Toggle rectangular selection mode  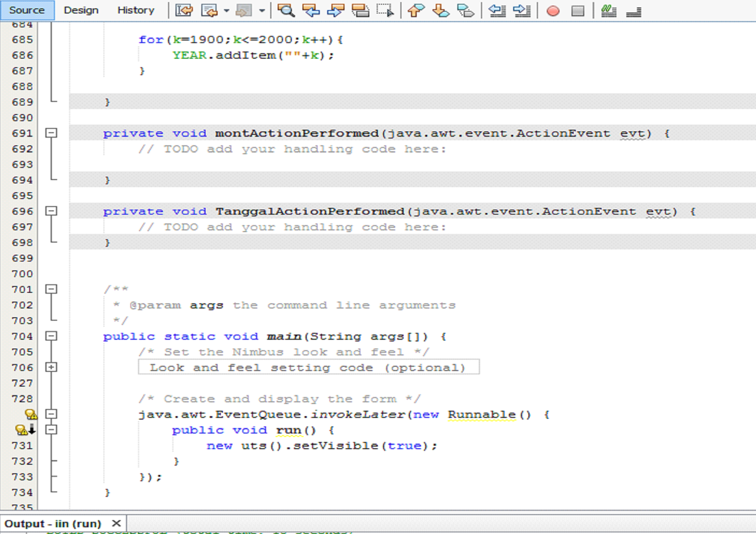(385, 10)
